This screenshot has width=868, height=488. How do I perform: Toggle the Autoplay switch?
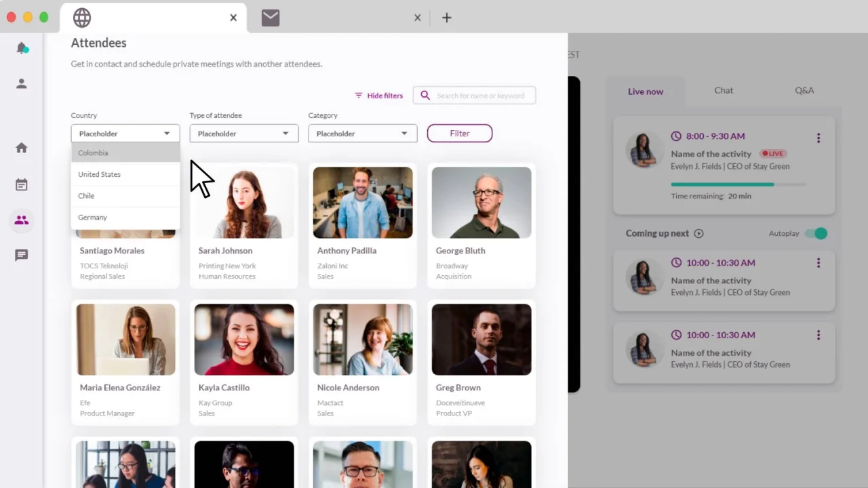[x=816, y=233]
